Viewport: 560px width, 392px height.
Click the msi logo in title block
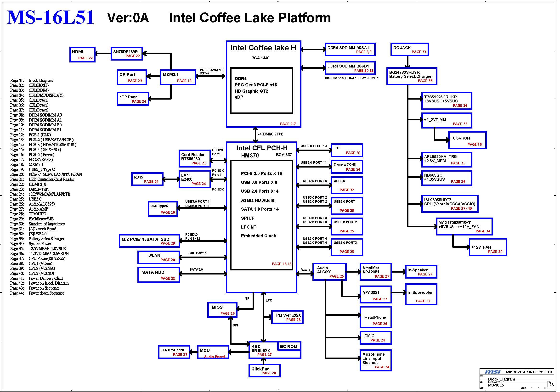492,372
